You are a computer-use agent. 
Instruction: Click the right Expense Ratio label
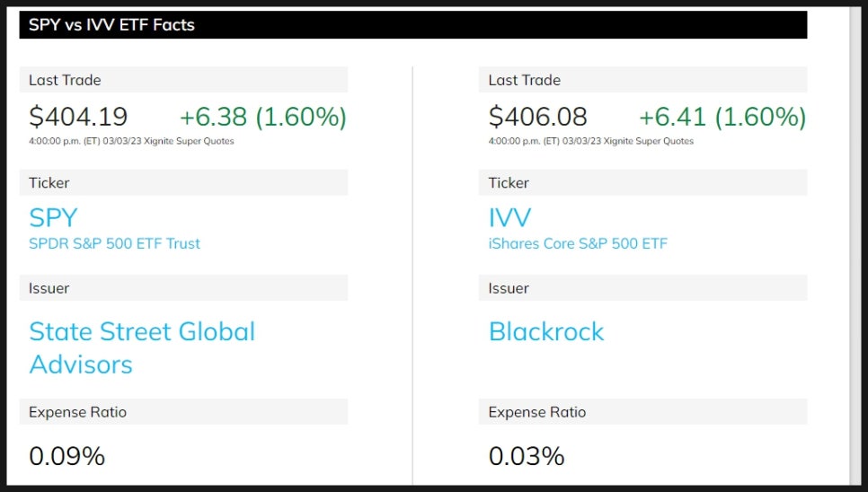(537, 412)
